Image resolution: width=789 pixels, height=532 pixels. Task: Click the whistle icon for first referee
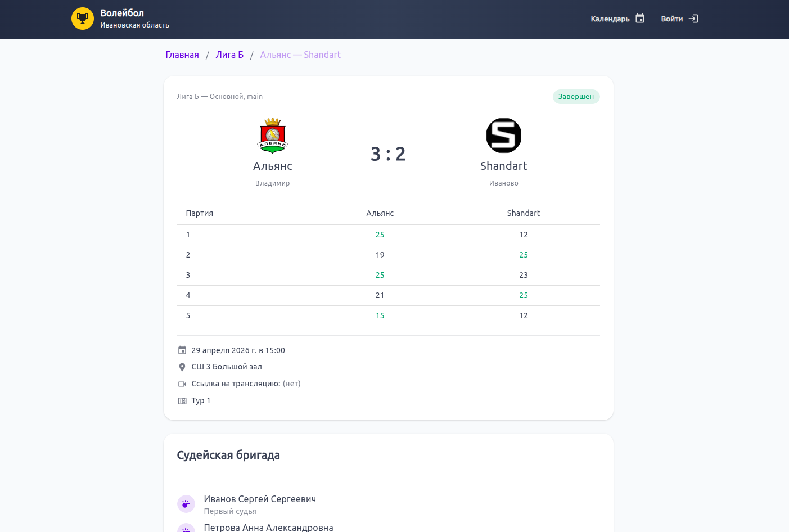click(186, 504)
